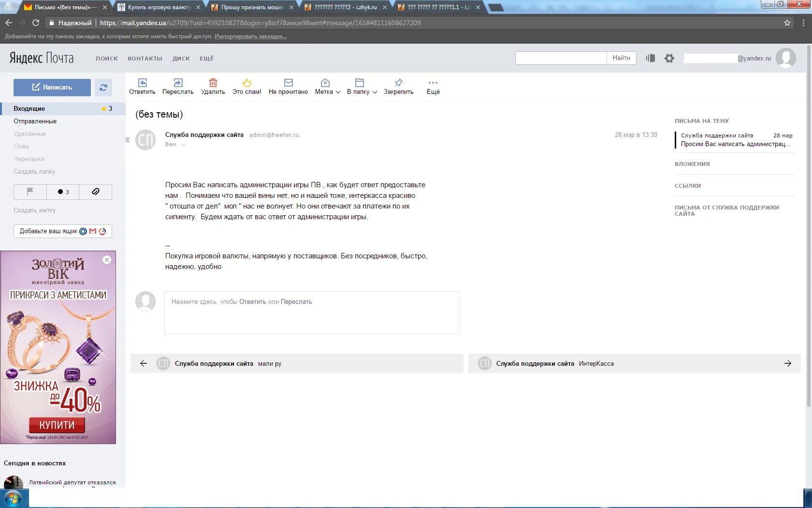Close the Золотий Вік advertisement

(107, 260)
